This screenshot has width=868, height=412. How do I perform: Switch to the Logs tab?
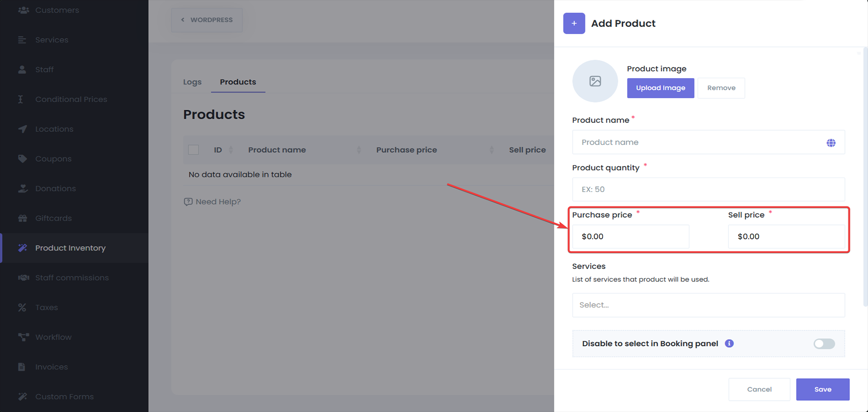[x=192, y=82]
